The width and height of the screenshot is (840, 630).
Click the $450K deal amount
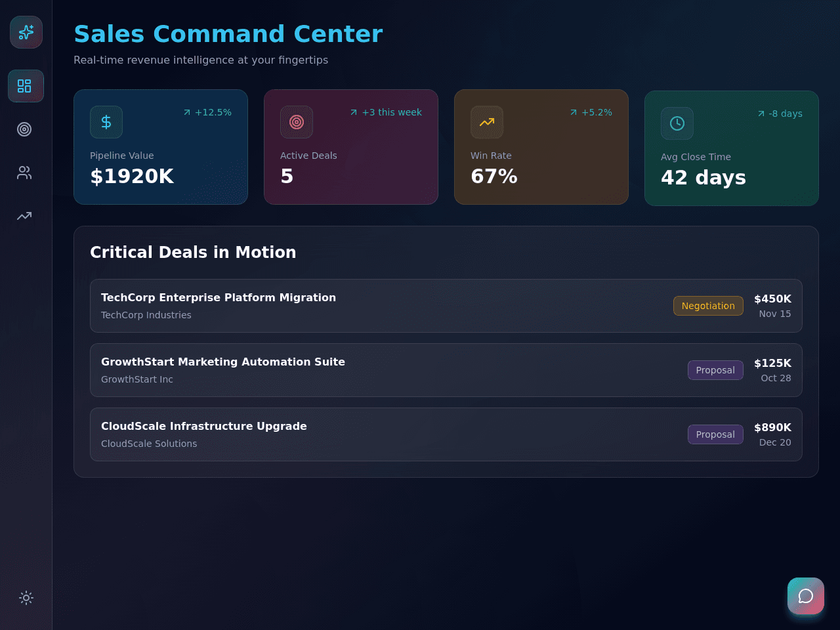click(x=772, y=299)
